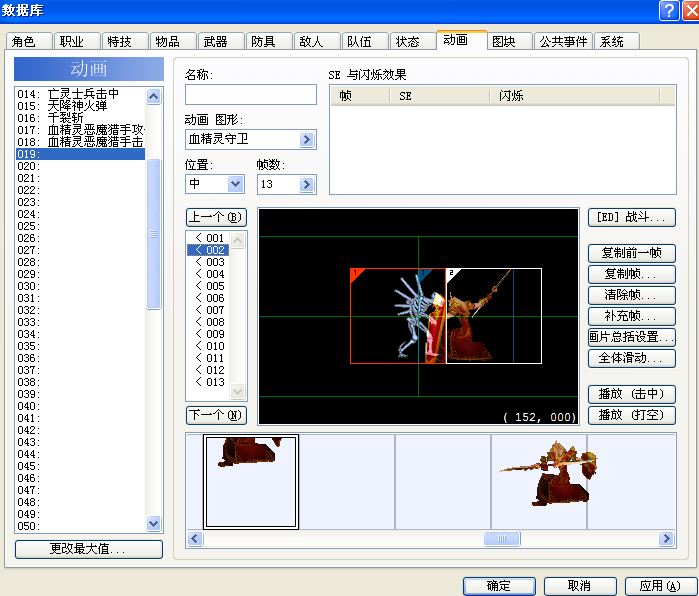
Task: Select animation entry 019
Action: [80, 154]
